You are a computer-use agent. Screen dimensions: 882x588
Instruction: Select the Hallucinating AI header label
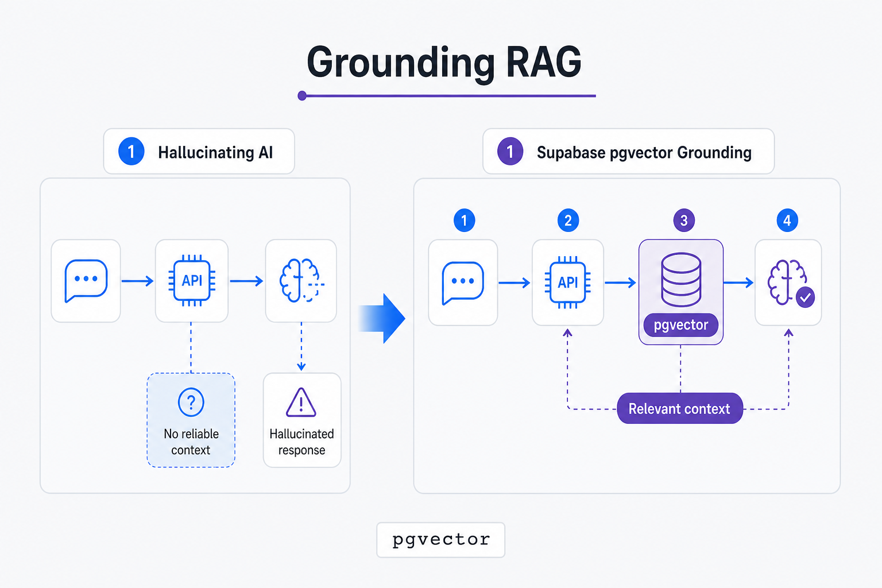(199, 152)
